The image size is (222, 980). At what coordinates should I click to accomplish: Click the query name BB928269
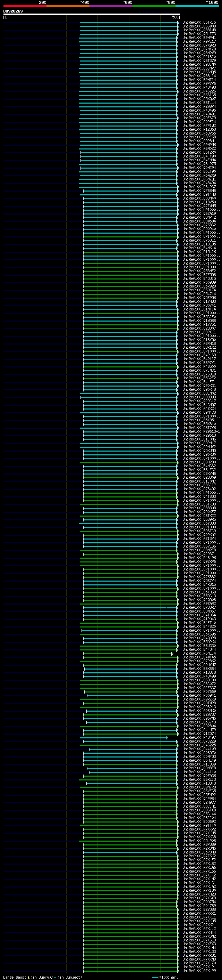click(13, 11)
